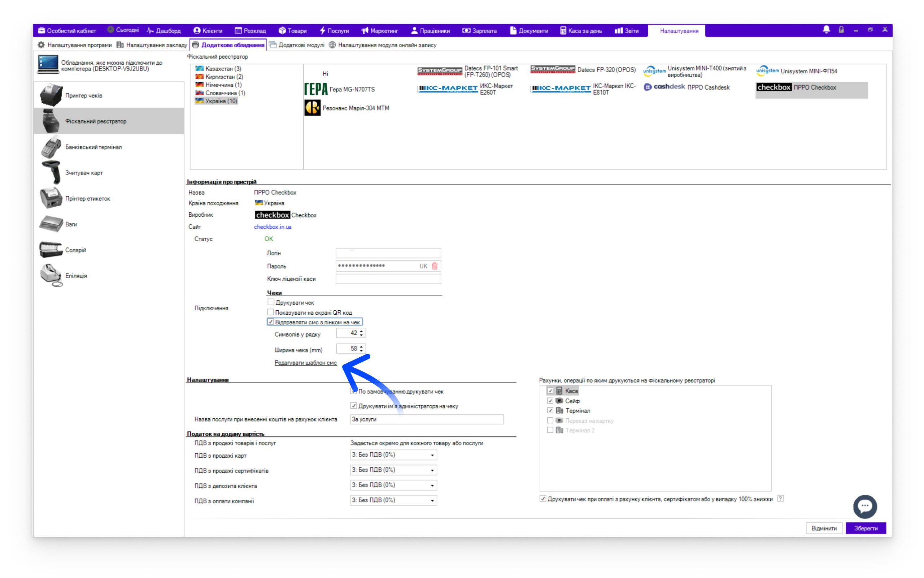Open the Особистий кабінет section
Viewport: 924px width, 578px height.
67,31
